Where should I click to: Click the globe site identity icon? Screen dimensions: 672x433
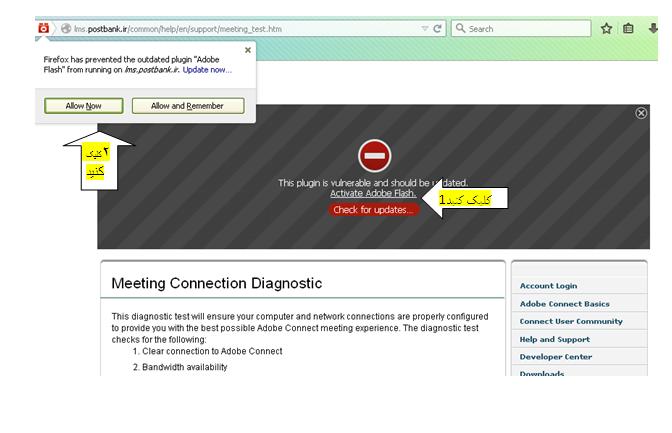click(66, 29)
